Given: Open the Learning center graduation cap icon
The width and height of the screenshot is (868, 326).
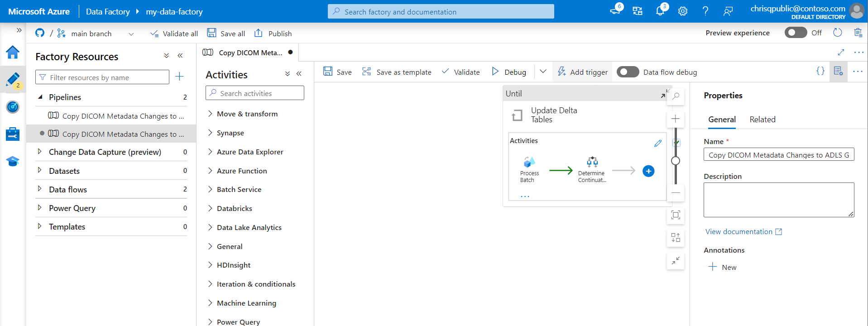Looking at the screenshot, I should [x=13, y=161].
